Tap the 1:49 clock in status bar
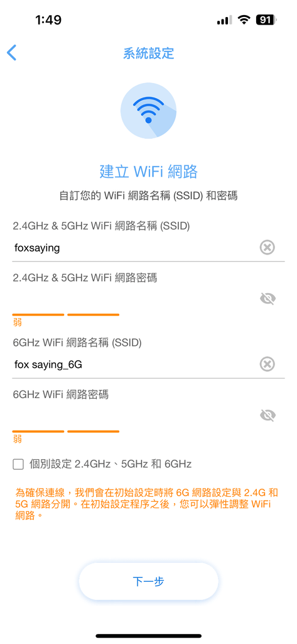Screen dimensions: 297x644 pyautogui.click(x=48, y=19)
